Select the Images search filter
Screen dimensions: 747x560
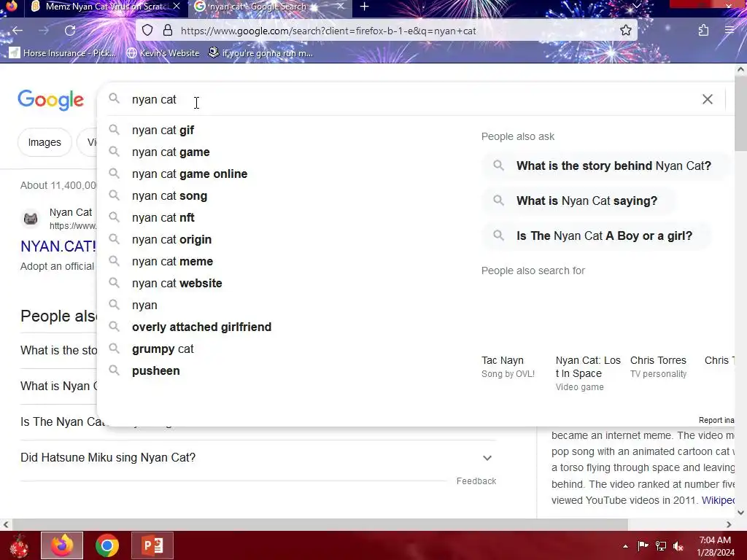[44, 142]
